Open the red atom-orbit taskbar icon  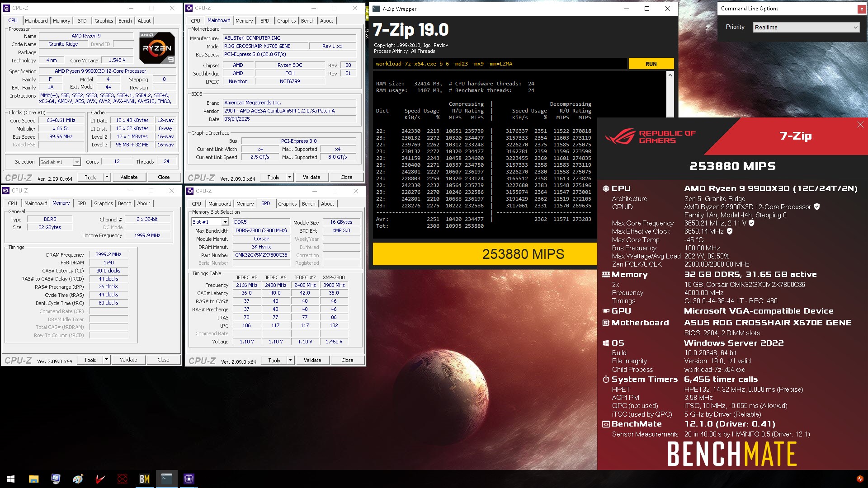click(x=122, y=479)
